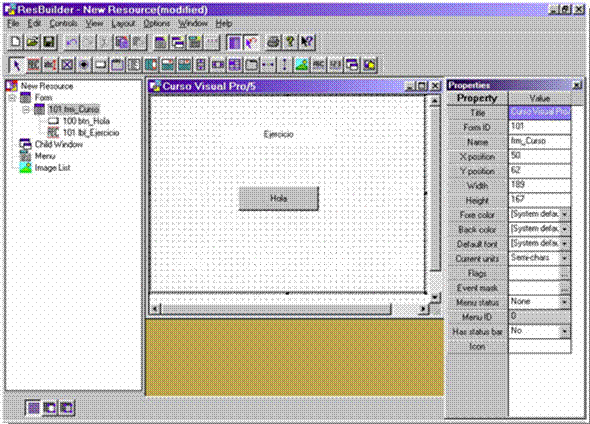Select the checkbox control tool
The width and height of the screenshot is (590, 424).
[x=67, y=65]
